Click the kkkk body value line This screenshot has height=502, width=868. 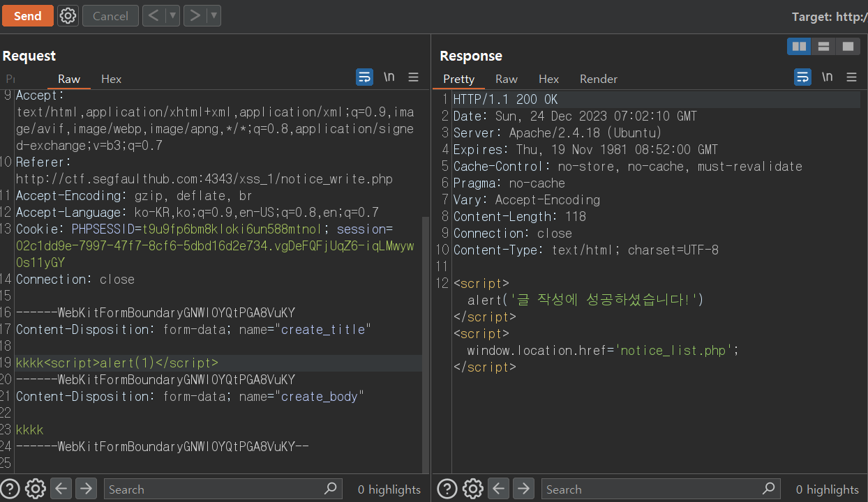click(x=30, y=429)
